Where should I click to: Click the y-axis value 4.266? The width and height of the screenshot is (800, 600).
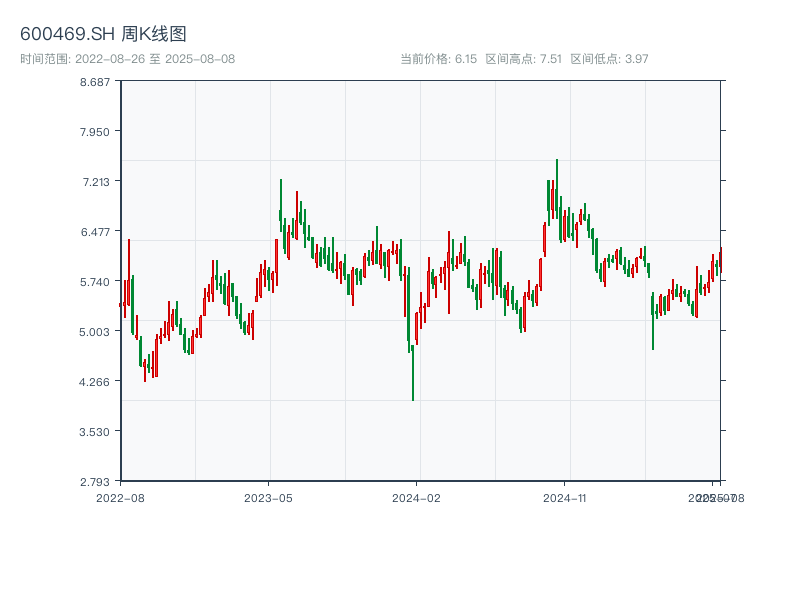coord(94,382)
